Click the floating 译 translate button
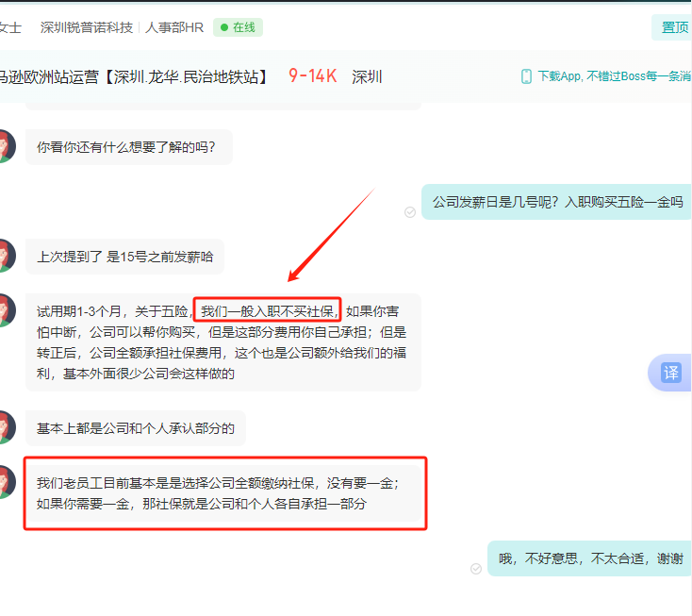Viewport: 692px width, 616px height. (x=670, y=373)
